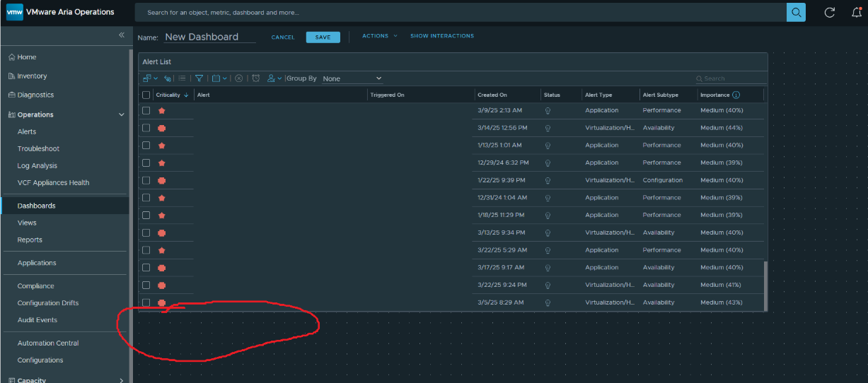This screenshot has width=868, height=383.
Task: Click the Show Interactions link
Action: 441,36
